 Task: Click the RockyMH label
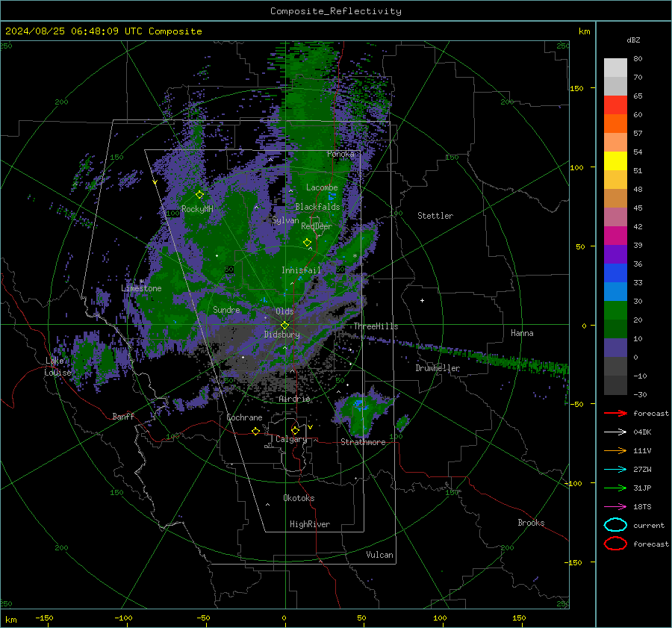click(x=197, y=209)
